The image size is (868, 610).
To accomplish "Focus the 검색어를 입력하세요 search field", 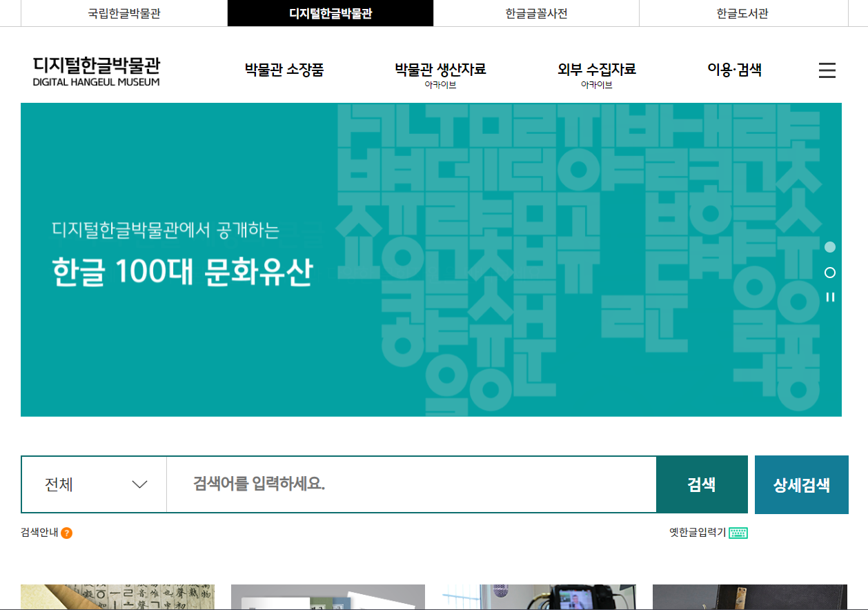I will point(411,484).
